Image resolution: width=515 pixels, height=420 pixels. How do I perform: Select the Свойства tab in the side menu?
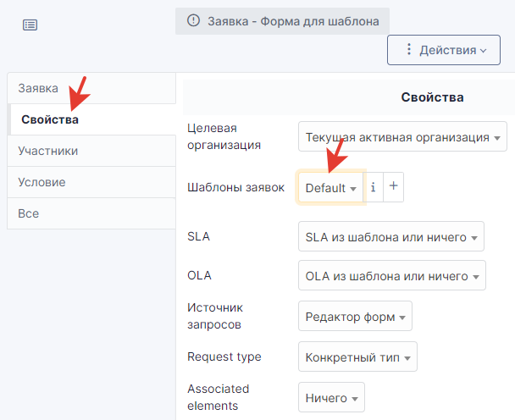[x=91, y=119]
